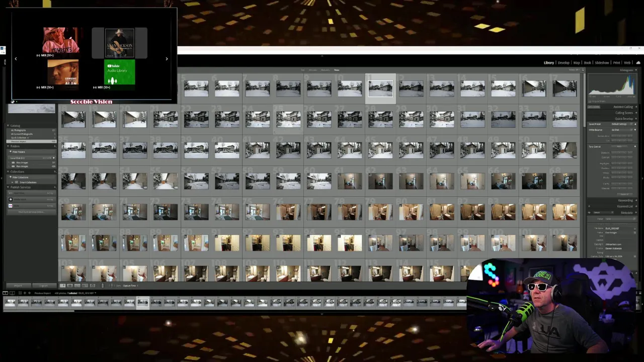Open cloud sync status icon
The width and height of the screenshot is (644, 362).
[x=638, y=63]
